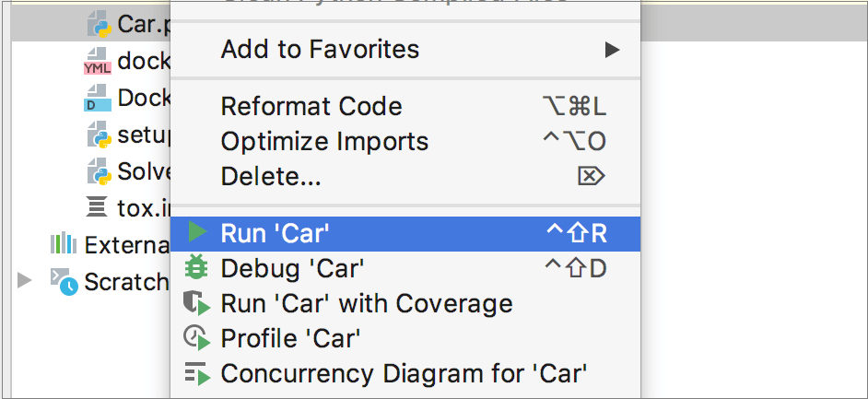
Task: Click the green Debug bug icon
Action: [196, 267]
